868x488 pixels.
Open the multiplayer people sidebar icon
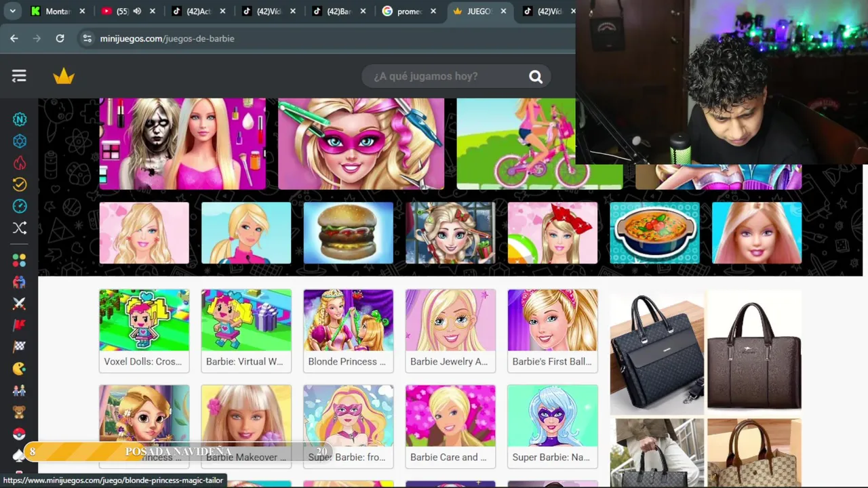(x=20, y=282)
